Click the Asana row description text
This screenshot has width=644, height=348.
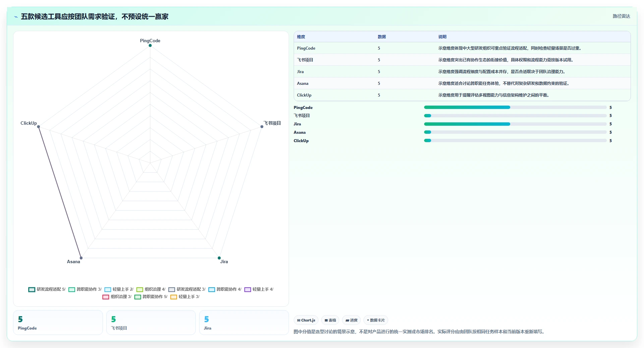(505, 83)
